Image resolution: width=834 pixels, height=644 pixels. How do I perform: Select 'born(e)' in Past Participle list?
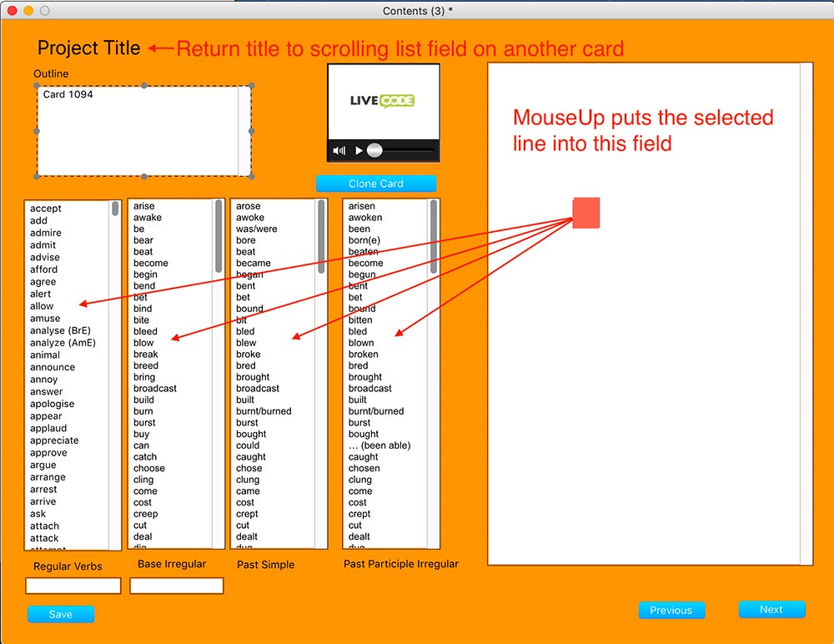pyautogui.click(x=364, y=240)
